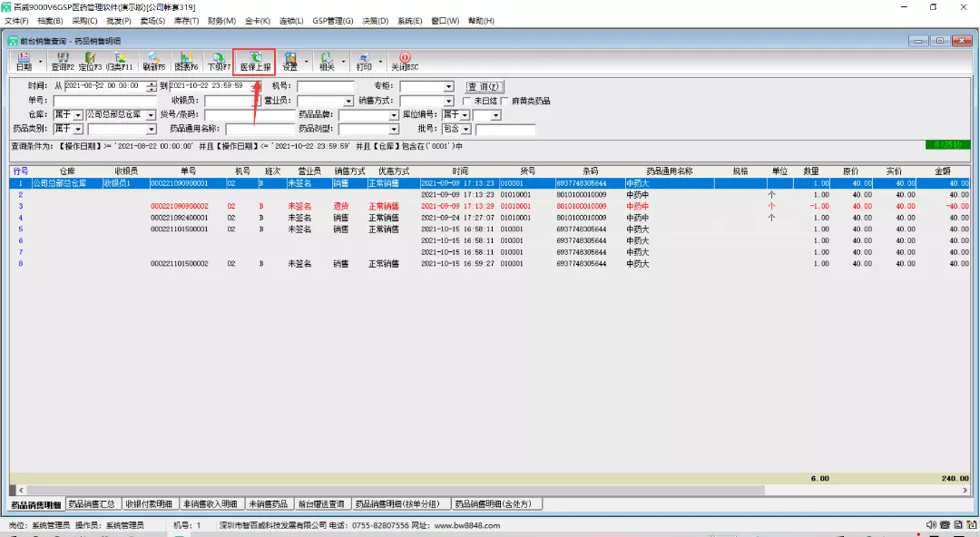Enable the 麻黄类药品 checkbox

(505, 101)
